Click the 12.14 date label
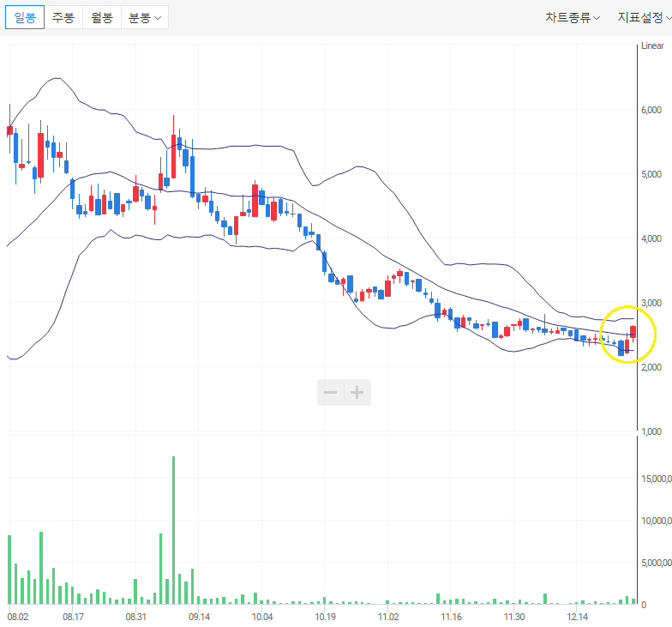 coord(578,617)
